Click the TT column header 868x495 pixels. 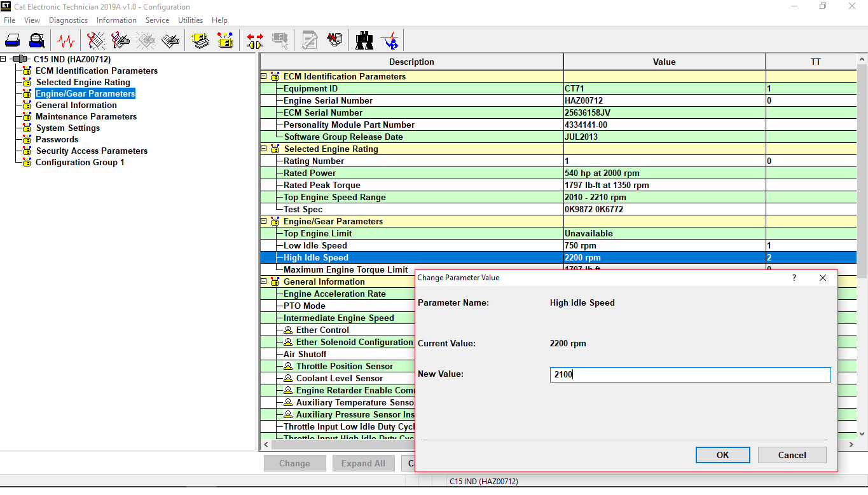point(815,62)
